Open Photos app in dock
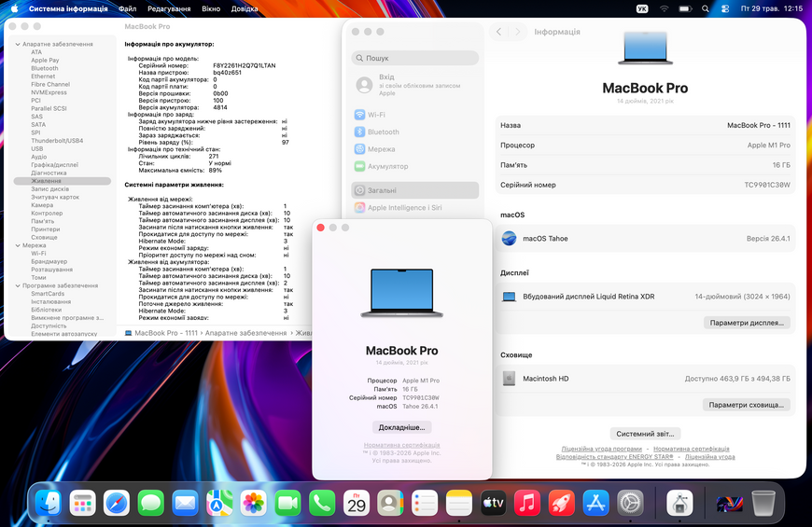This screenshot has width=812, height=527. tap(254, 503)
